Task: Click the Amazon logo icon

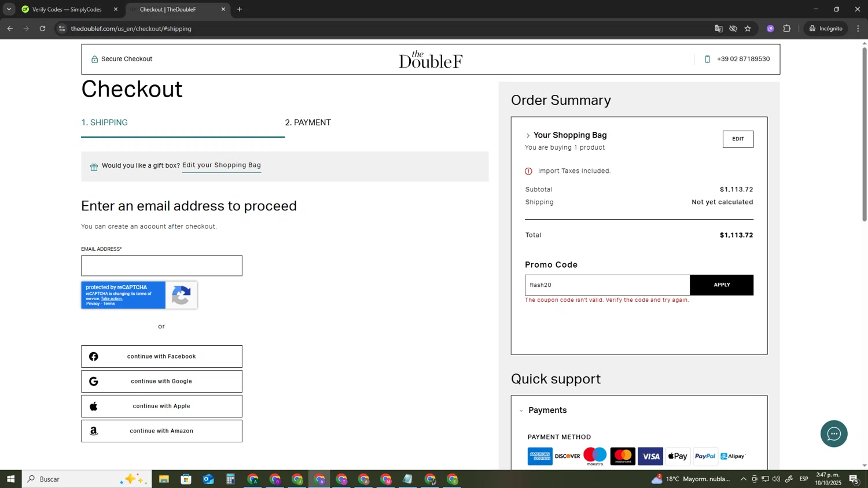Action: [94, 431]
